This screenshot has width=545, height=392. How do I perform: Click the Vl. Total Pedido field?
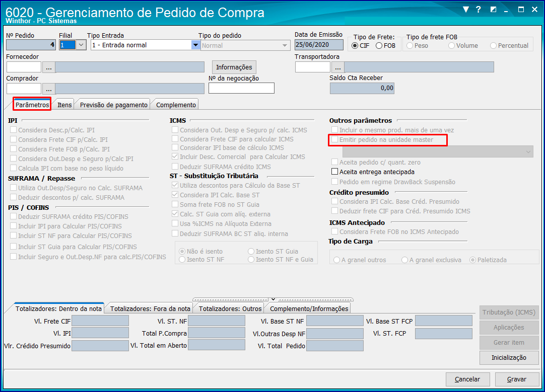[x=335, y=346]
